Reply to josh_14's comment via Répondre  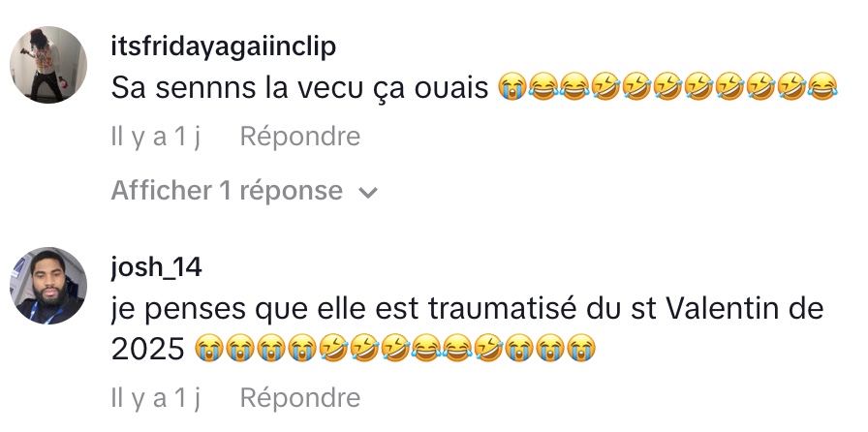tap(300, 398)
